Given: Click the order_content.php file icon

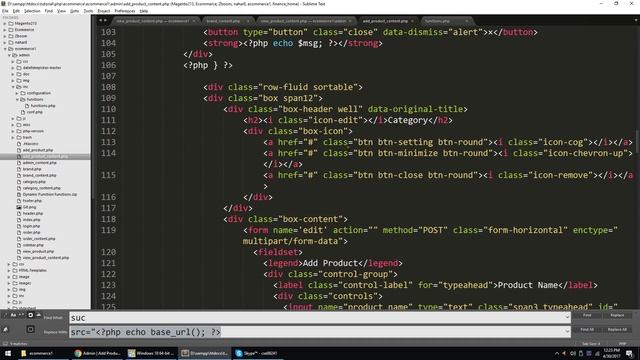Looking at the screenshot, I should pyautogui.click(x=19, y=239).
